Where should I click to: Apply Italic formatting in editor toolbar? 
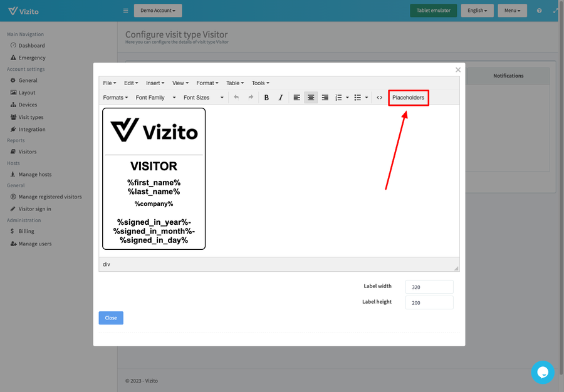[x=281, y=98]
